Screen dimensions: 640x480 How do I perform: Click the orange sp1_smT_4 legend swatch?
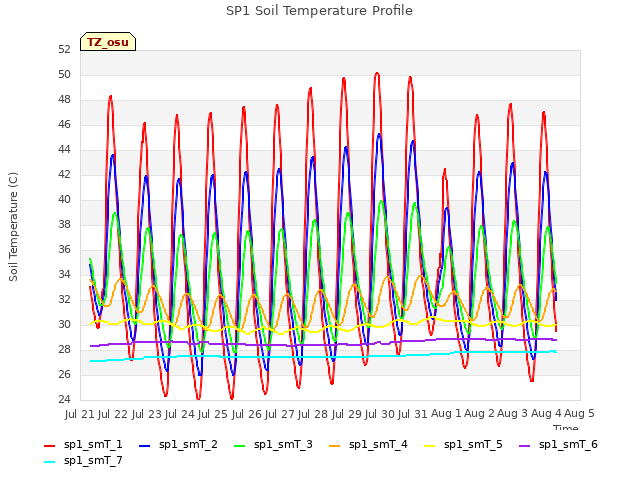point(335,446)
